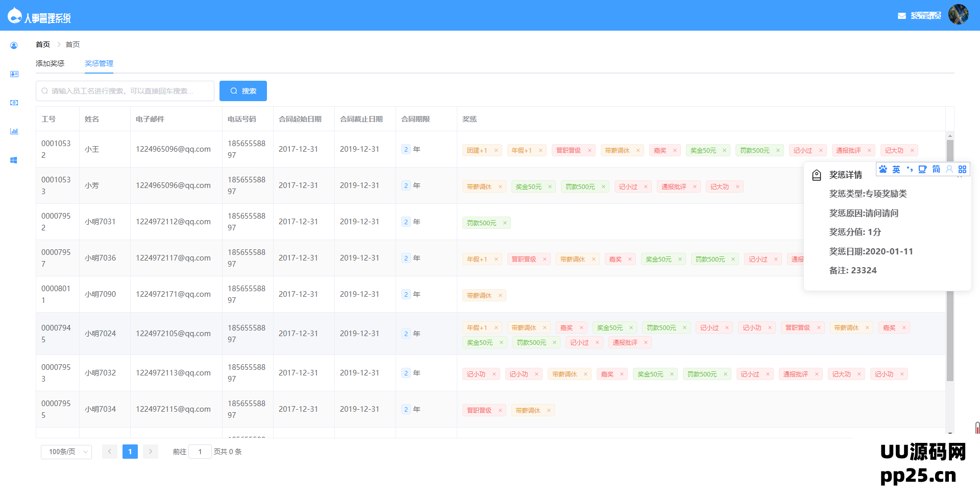Image resolution: width=980 pixels, height=495 pixels.
Task: Toggle the IME punctuation mode button
Action: pos(910,169)
